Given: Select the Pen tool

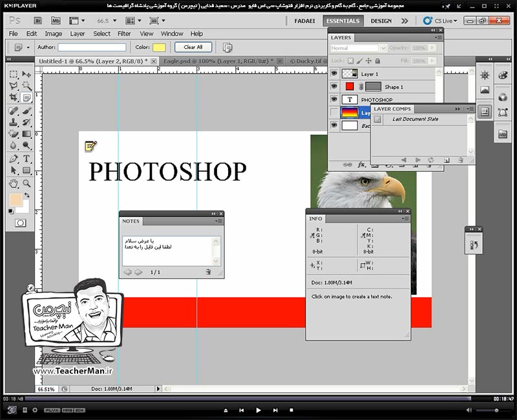Looking at the screenshot, I should 14,158.
